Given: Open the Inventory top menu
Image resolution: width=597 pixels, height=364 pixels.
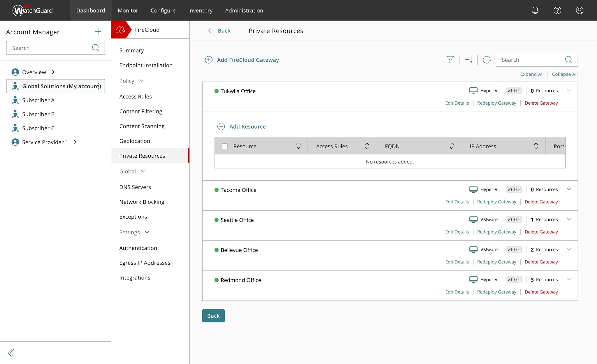Looking at the screenshot, I should pos(200,10).
